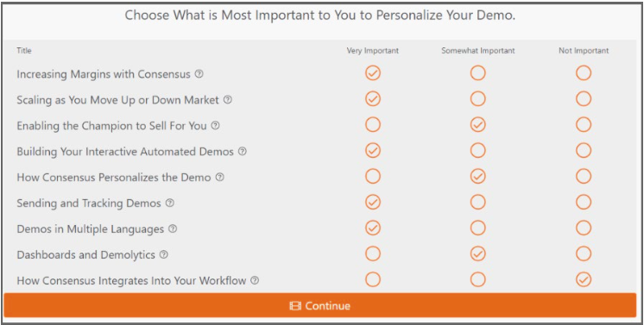Click help icon beside Increasing Margins with Consensus

(199, 74)
